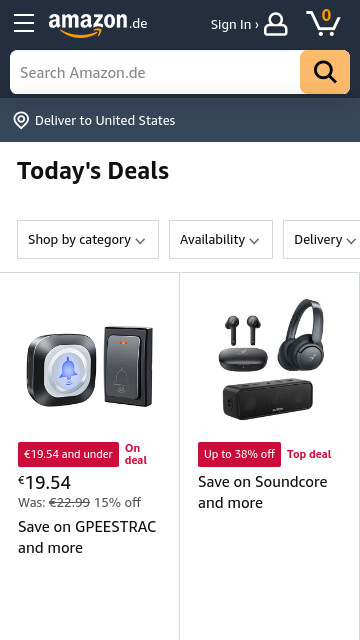Expand the Availability filter dropdown

(221, 240)
